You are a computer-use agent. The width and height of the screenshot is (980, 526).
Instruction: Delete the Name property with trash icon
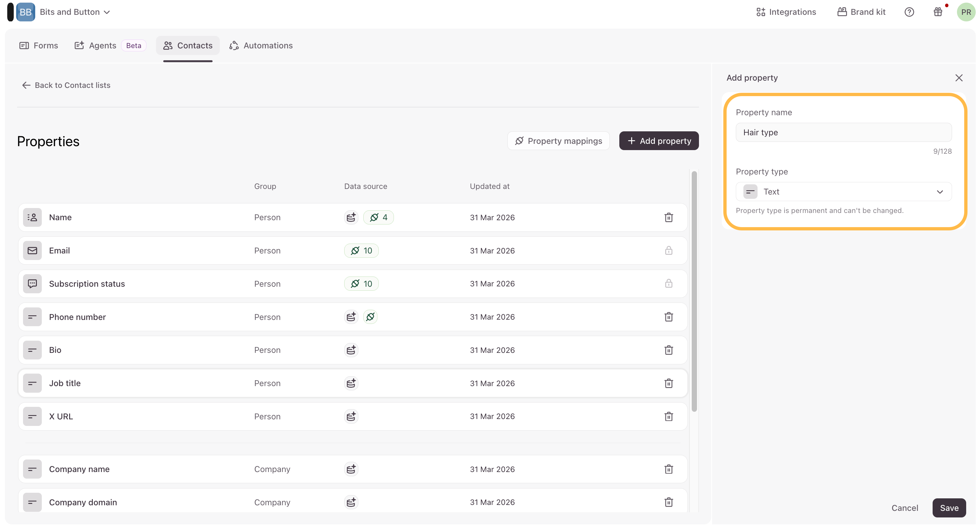[668, 217]
